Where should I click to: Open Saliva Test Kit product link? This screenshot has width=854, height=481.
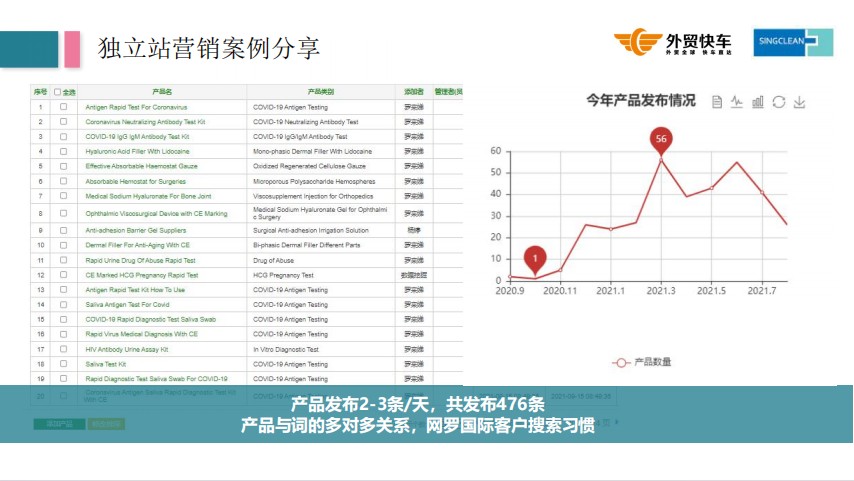click(x=106, y=364)
